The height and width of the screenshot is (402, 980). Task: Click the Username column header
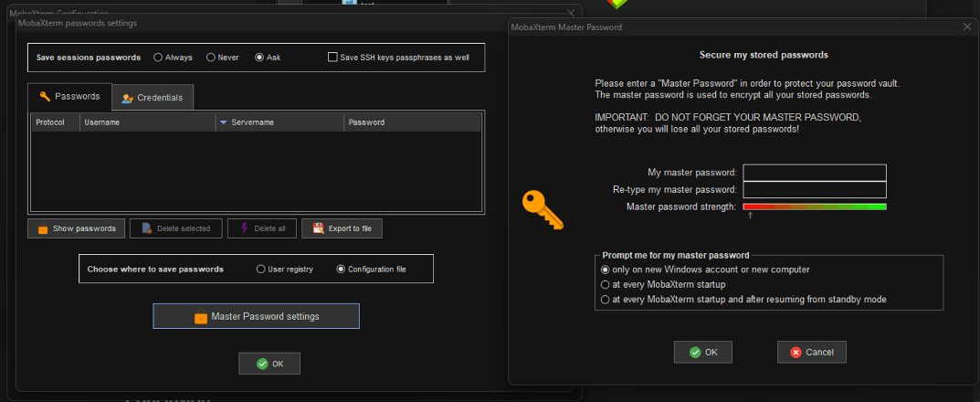tap(146, 122)
